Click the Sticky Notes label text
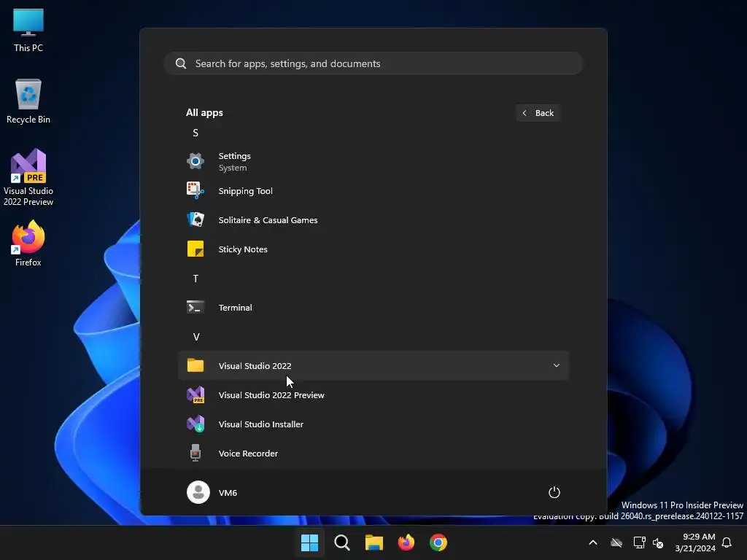Image resolution: width=747 pixels, height=560 pixels. (x=242, y=249)
